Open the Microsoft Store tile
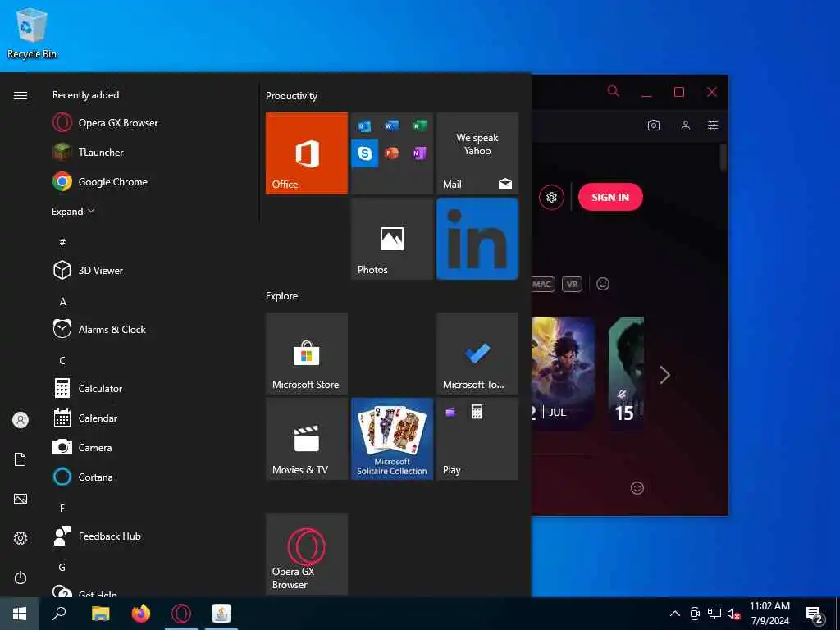Image resolution: width=840 pixels, height=630 pixels. (307, 354)
